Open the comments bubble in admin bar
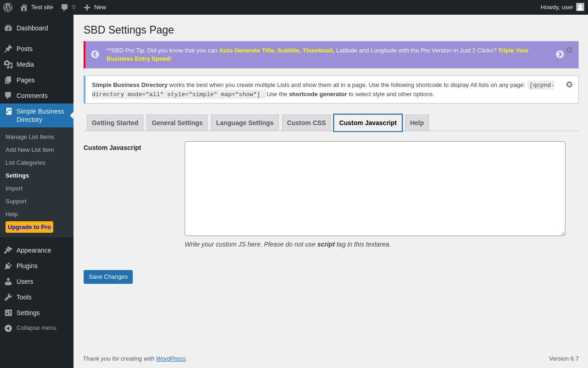 [65, 7]
